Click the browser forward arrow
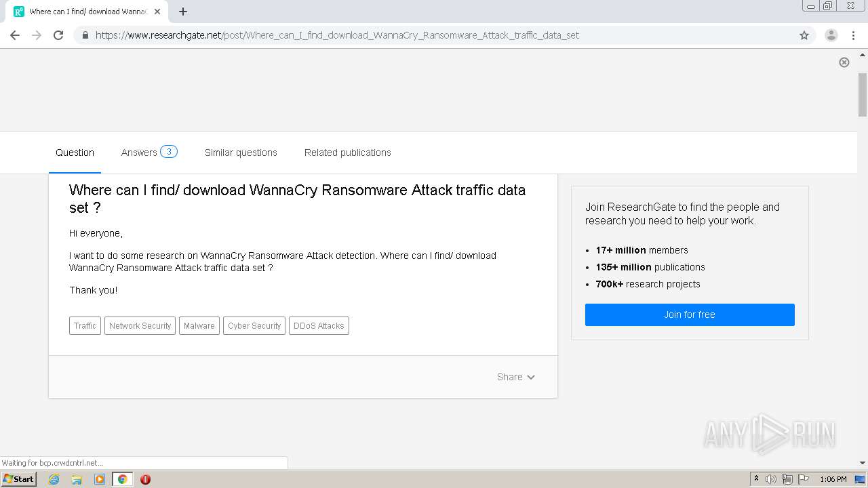This screenshot has height=488, width=868. click(37, 35)
